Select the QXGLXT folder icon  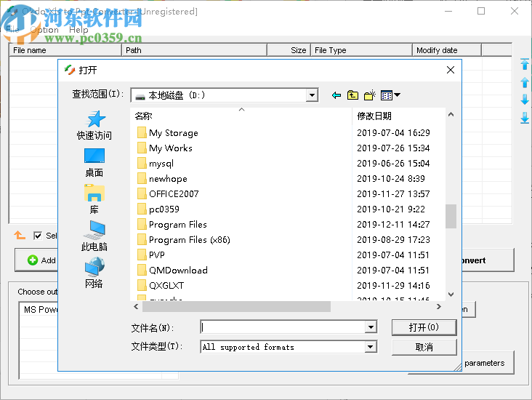click(x=142, y=285)
